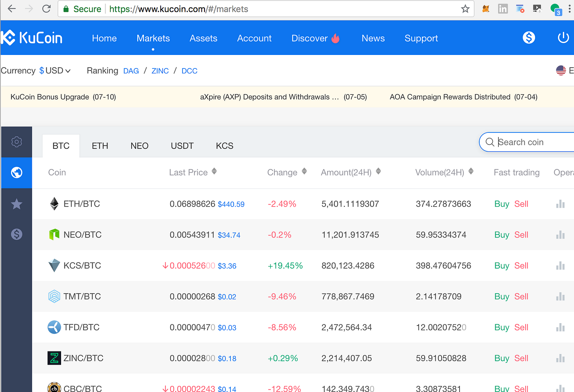The image size is (574, 392).
Task: Bookmark page with the star icon
Action: click(465, 9)
